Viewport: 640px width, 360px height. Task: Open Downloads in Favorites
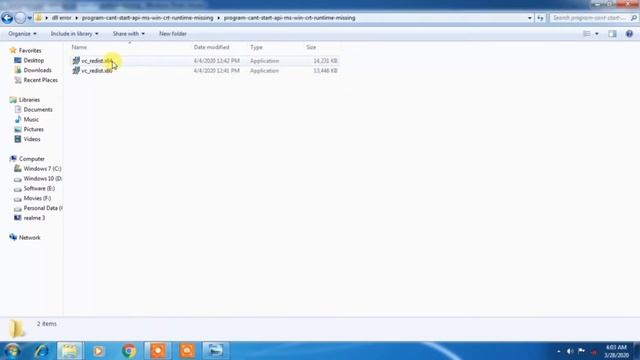pos(37,70)
